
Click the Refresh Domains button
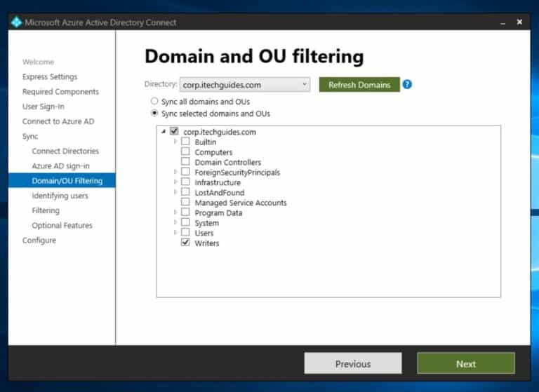pos(359,85)
